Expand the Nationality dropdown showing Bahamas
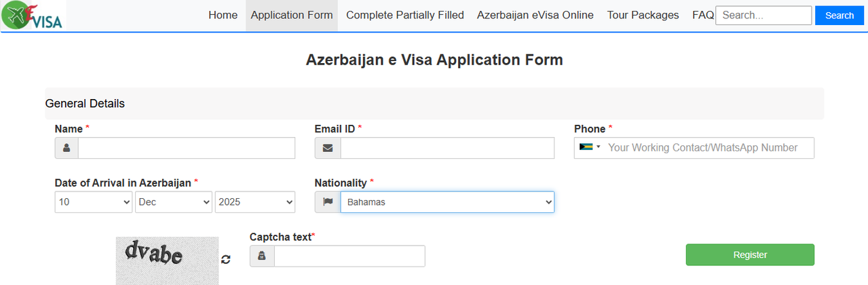Screen dimensions: 868x285 coord(447,202)
